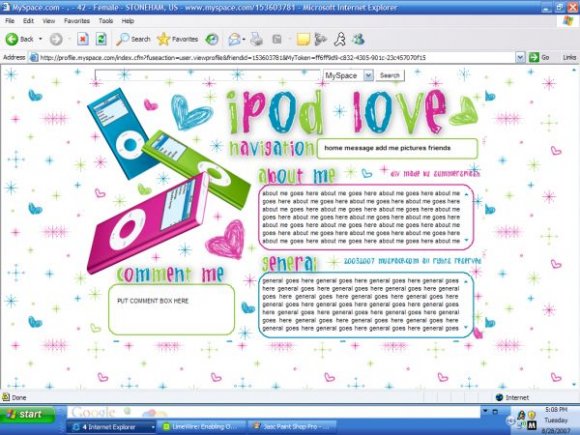The image size is (580, 435).
Task: Click the div made by credit text
Action: (x=435, y=173)
